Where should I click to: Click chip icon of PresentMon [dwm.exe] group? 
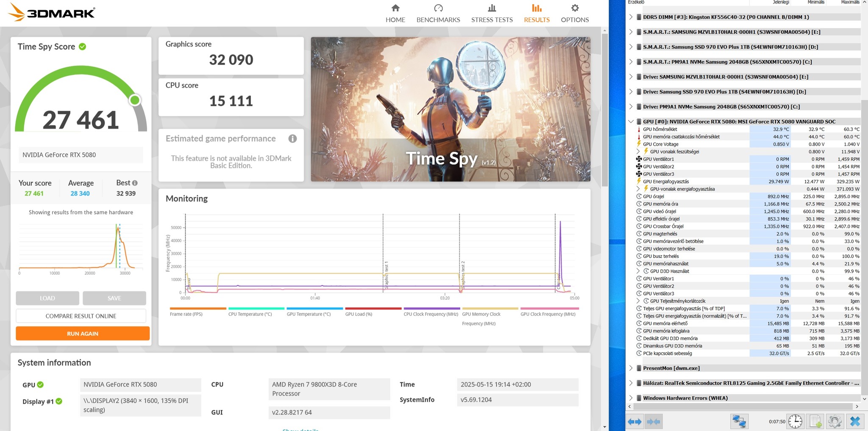tap(639, 368)
